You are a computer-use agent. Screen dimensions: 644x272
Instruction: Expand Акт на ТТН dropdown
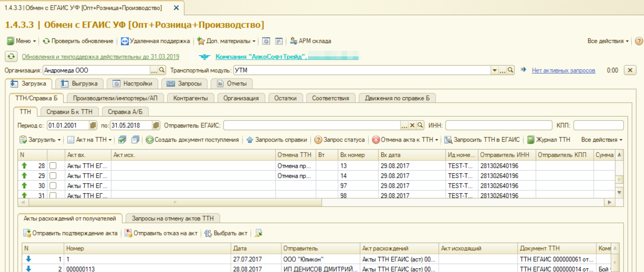coord(90,140)
